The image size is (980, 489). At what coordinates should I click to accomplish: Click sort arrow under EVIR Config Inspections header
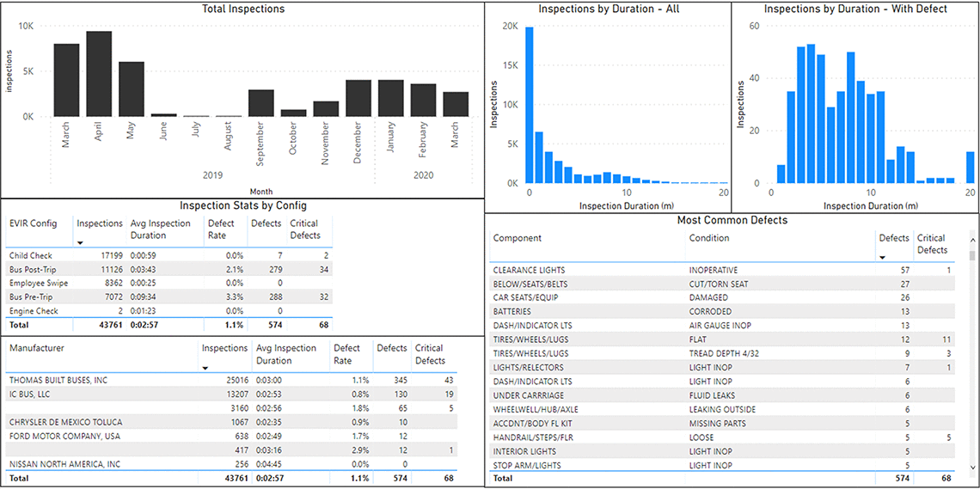point(80,242)
